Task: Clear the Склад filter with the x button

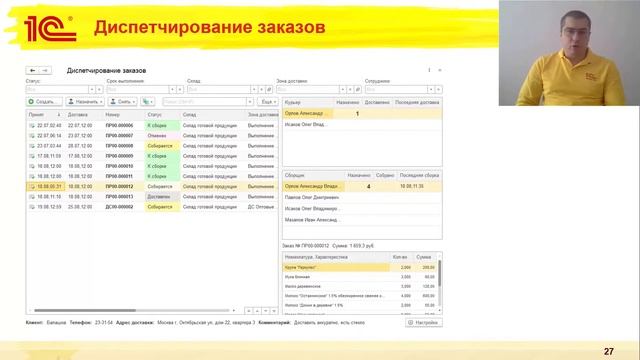Action: 261,89
